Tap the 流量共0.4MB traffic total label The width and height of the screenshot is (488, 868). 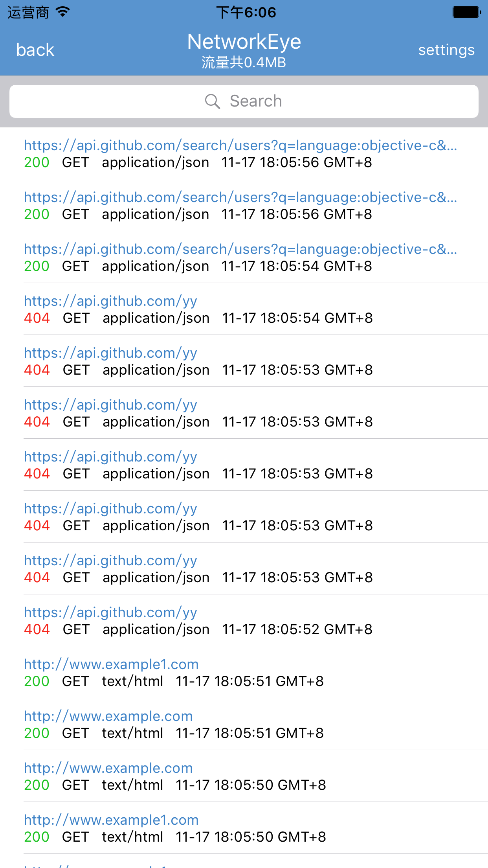(x=244, y=63)
